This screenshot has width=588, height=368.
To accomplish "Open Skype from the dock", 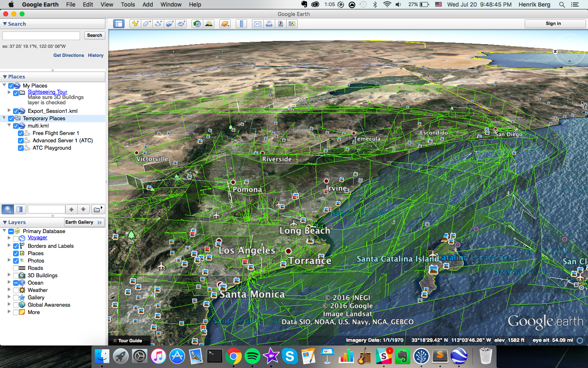I will [x=290, y=356].
